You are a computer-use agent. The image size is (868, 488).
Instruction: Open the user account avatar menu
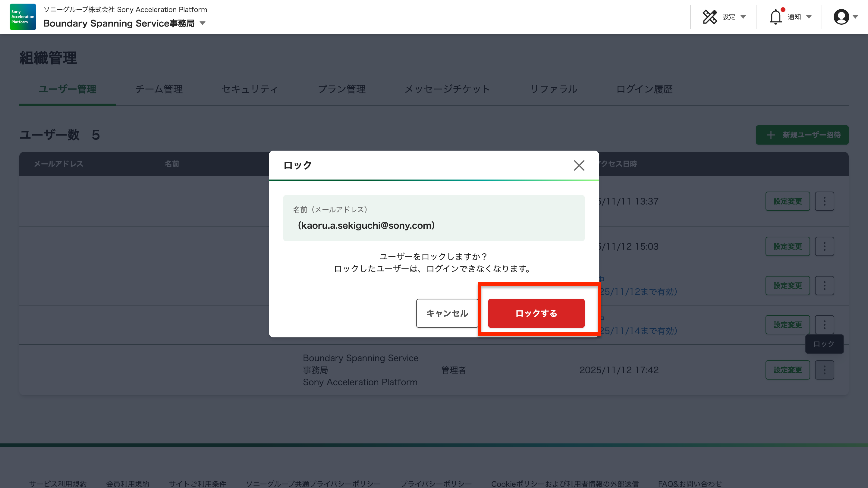(x=841, y=17)
